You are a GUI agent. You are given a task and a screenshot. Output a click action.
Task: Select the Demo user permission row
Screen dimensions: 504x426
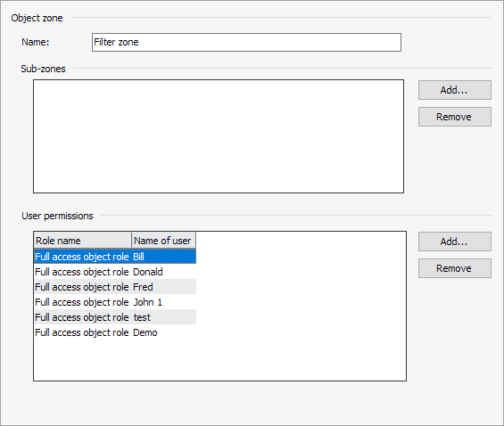(x=115, y=332)
